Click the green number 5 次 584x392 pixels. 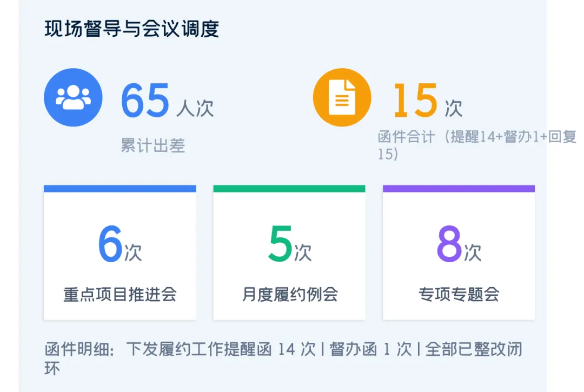tap(290, 244)
